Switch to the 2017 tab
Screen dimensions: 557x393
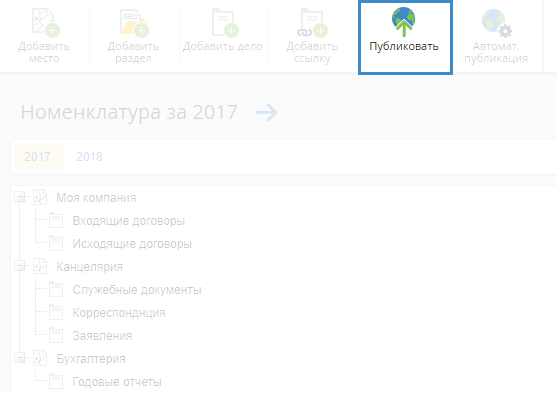coord(38,157)
